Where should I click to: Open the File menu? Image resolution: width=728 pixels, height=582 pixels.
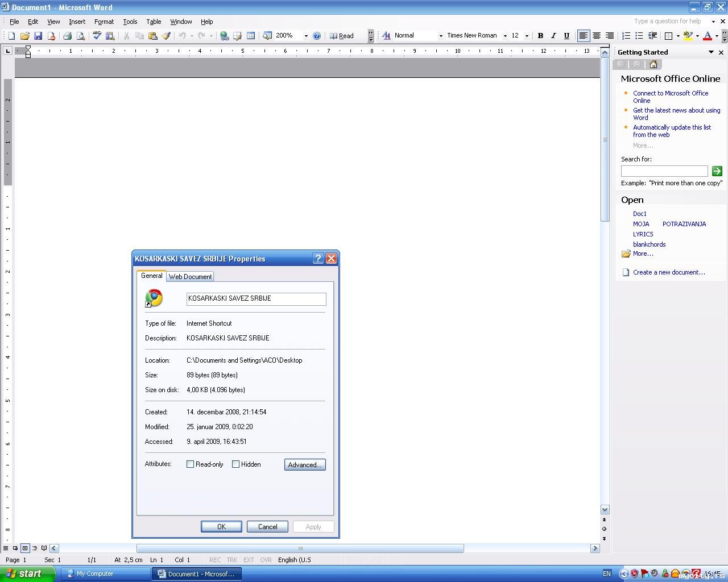click(x=14, y=22)
